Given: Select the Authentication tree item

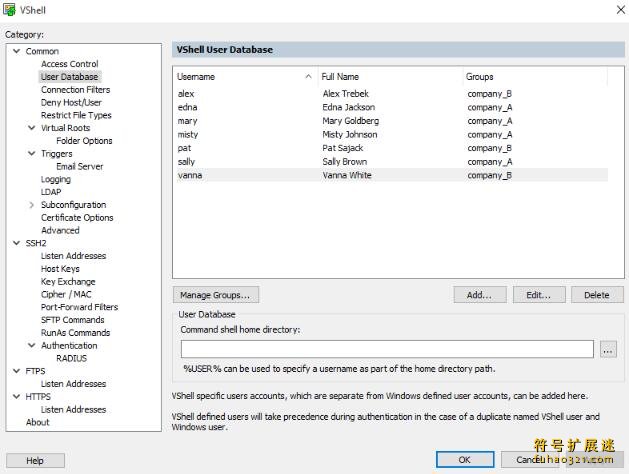Looking at the screenshot, I should [x=69, y=346].
